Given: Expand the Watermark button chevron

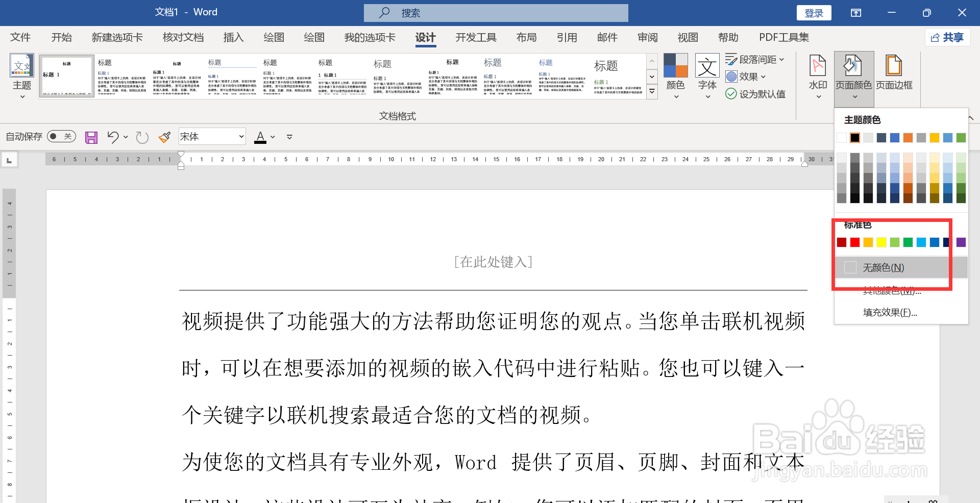Looking at the screenshot, I should [818, 96].
